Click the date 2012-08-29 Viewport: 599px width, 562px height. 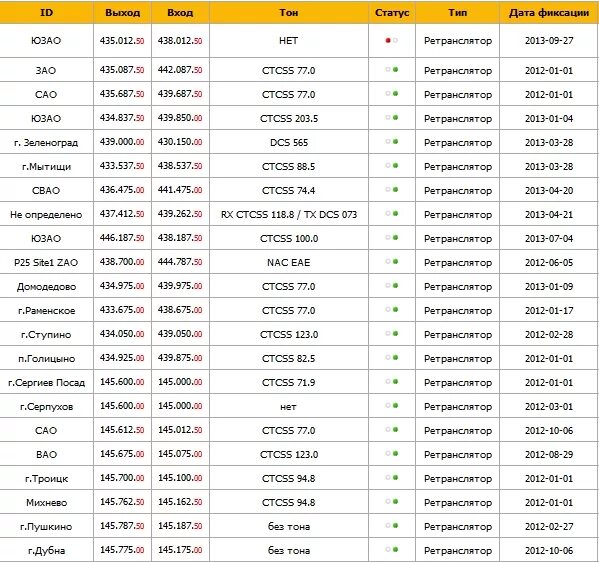click(x=549, y=454)
